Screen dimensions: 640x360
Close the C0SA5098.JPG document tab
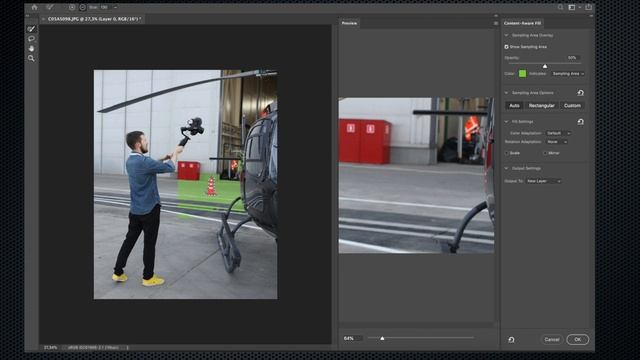coord(44,19)
